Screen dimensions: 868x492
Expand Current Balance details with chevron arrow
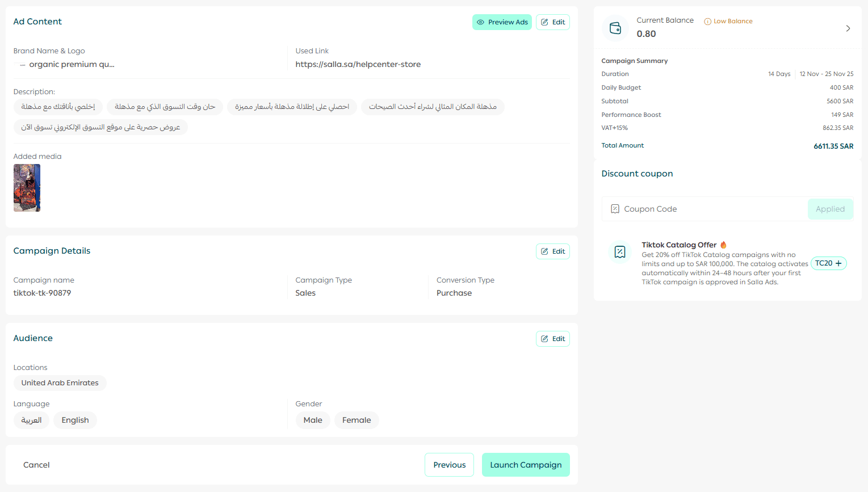click(848, 28)
